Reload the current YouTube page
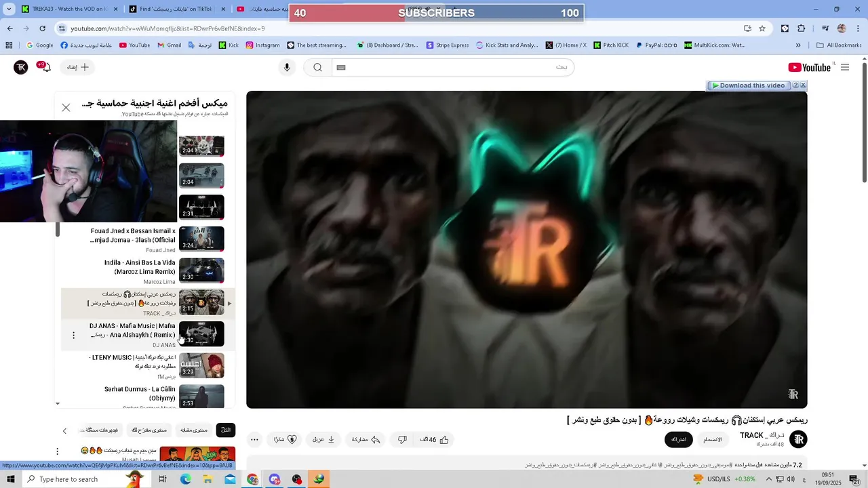 tap(43, 28)
